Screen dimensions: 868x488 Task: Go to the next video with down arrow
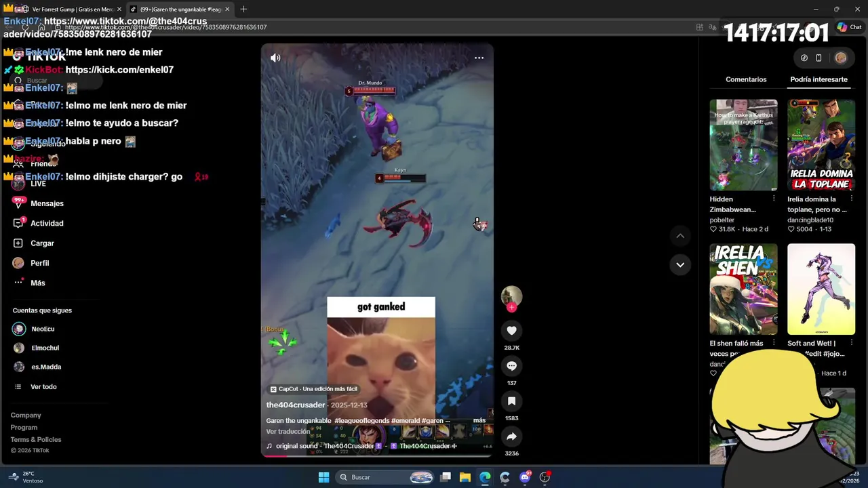[680, 265]
